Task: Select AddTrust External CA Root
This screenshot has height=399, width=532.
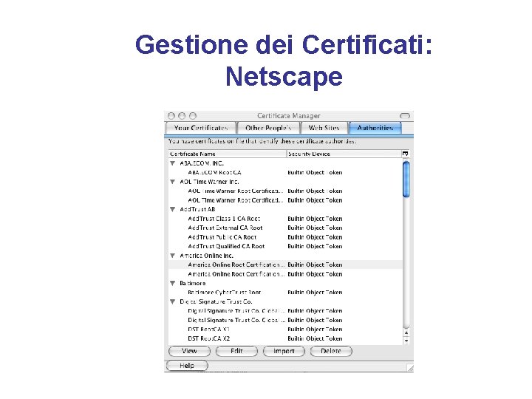Action: [225, 228]
